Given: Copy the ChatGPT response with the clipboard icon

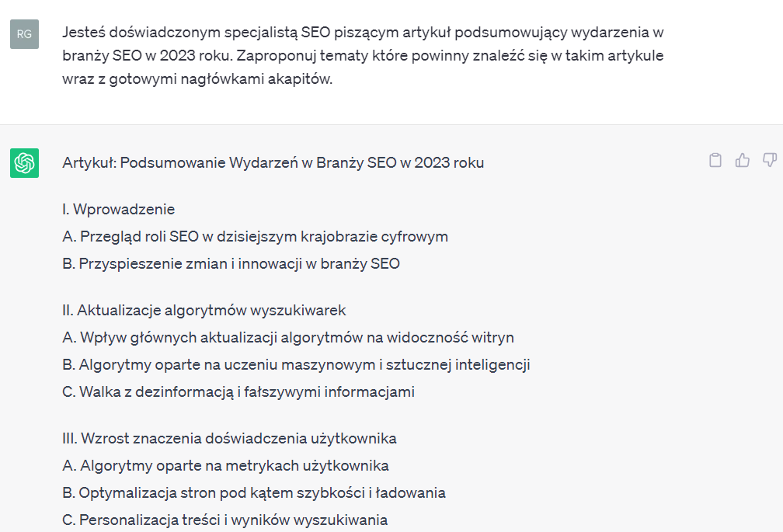Looking at the screenshot, I should point(715,160).
